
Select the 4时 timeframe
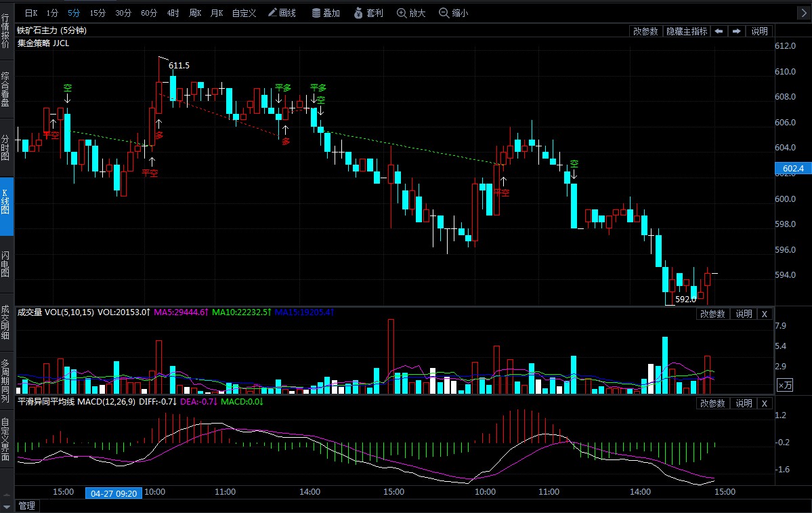coord(173,13)
